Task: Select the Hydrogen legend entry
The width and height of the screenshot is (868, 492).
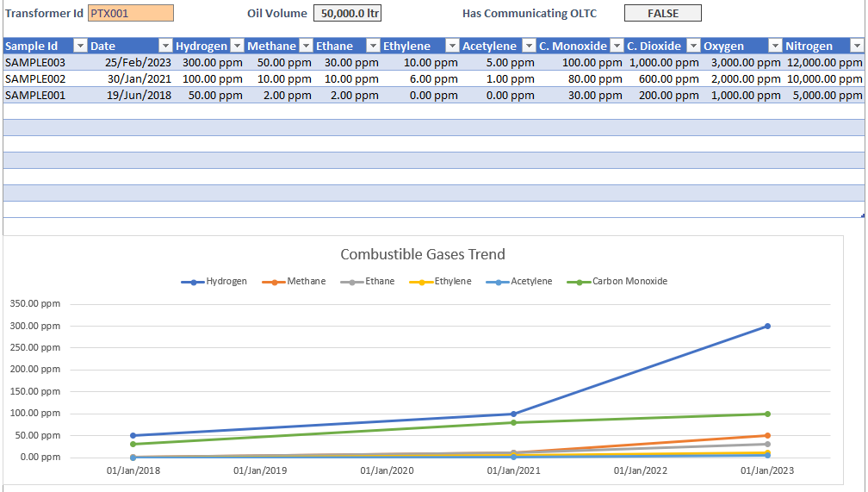Action: click(215, 282)
